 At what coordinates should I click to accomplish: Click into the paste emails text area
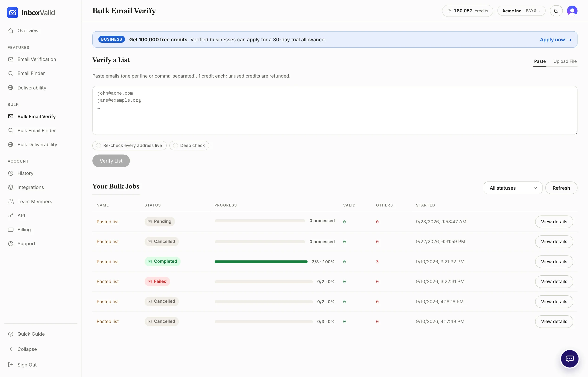coord(335,110)
